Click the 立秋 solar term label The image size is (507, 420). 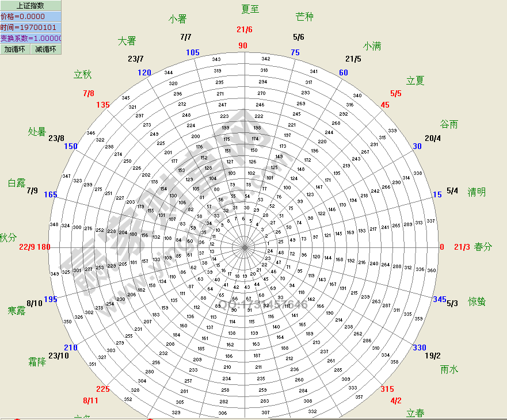click(x=82, y=74)
